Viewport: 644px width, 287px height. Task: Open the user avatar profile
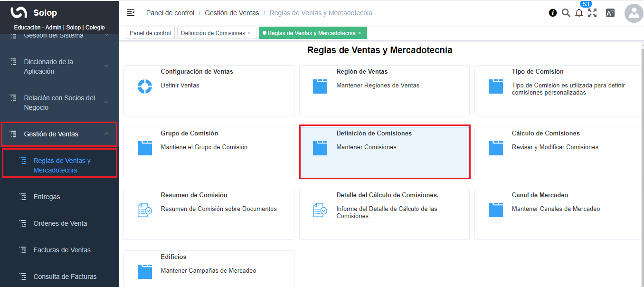click(x=634, y=13)
